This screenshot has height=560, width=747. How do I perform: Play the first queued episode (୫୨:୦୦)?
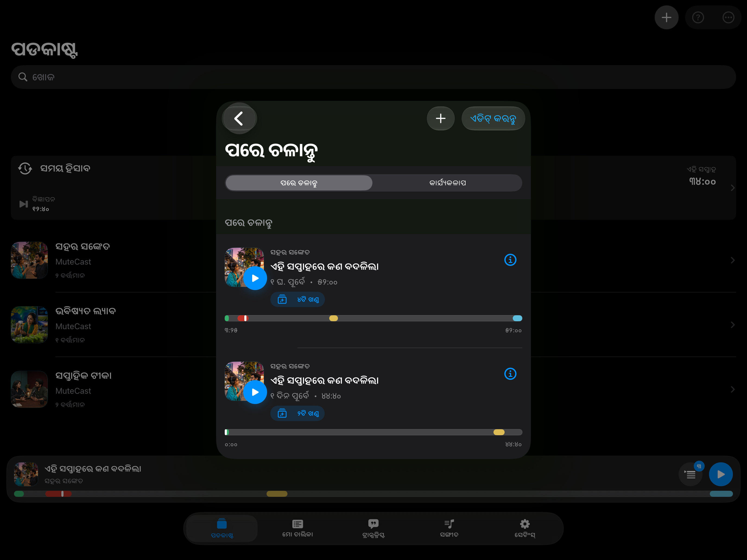point(255,278)
